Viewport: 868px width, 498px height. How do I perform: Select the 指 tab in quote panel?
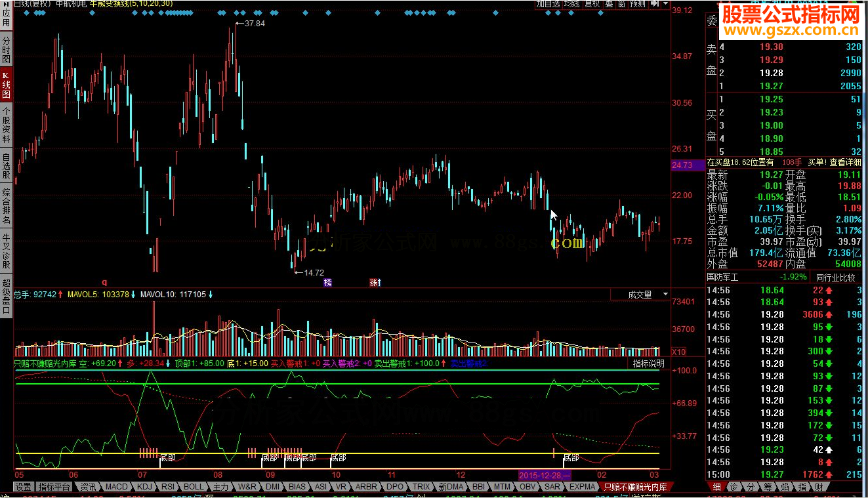[x=802, y=487]
